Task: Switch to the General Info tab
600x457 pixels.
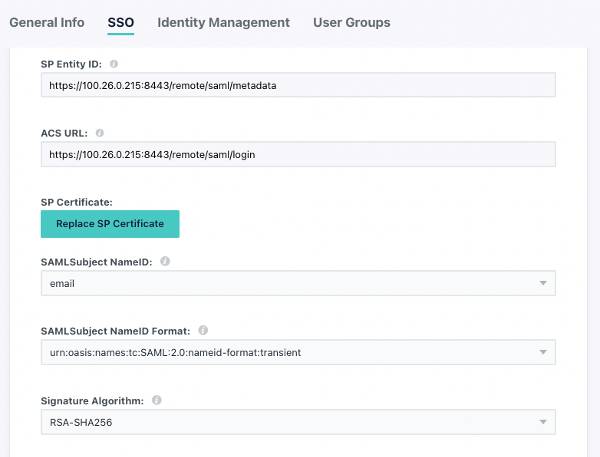Action: click(x=46, y=22)
